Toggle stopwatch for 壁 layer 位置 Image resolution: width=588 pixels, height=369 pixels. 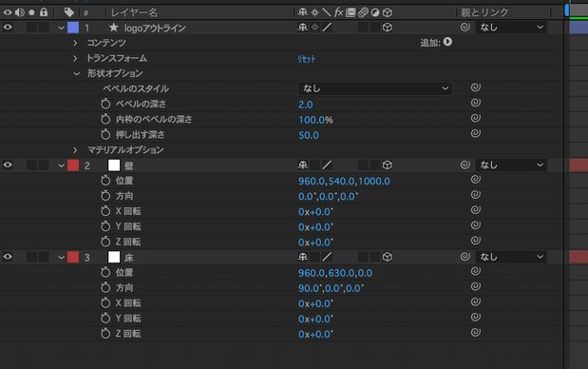click(105, 181)
